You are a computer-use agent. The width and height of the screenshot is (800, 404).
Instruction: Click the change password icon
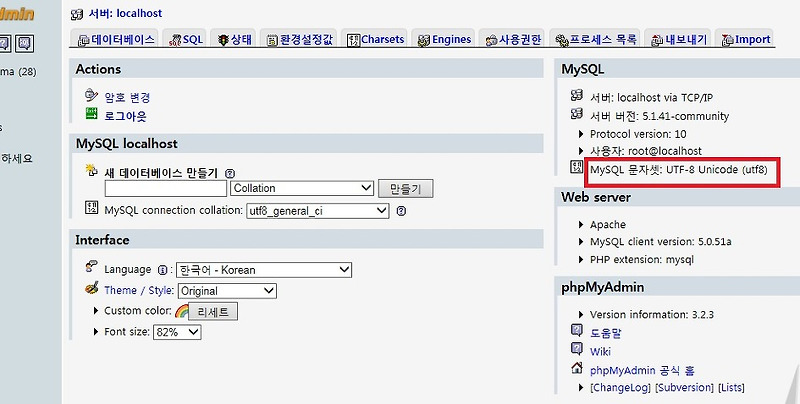(91, 95)
